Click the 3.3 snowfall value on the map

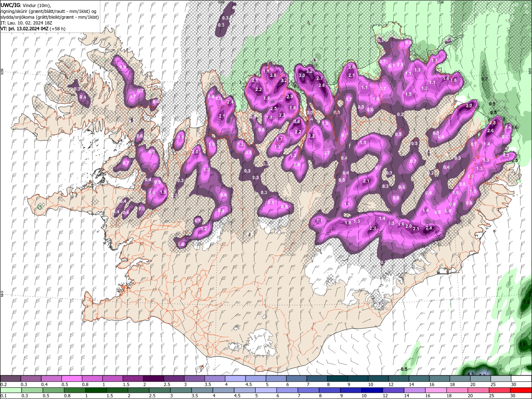(302, 75)
